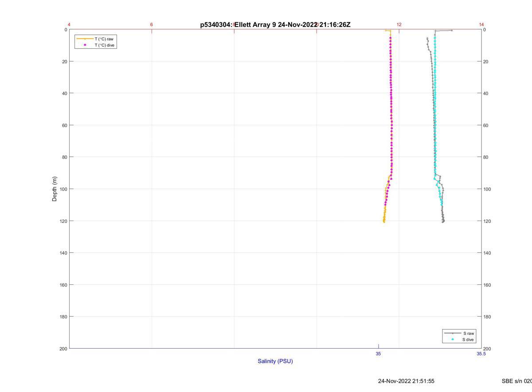This screenshot has height=392, width=532.
Task: Click left depth tick label 100
Action: coord(63,189)
